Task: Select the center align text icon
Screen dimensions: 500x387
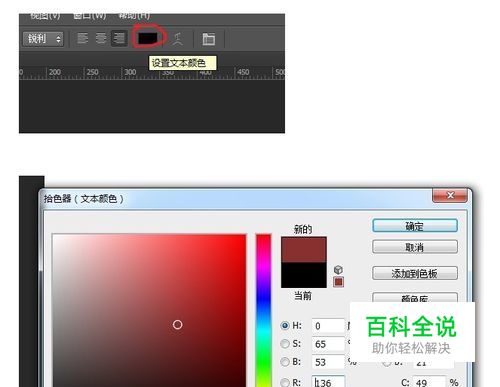Action: tap(101, 38)
